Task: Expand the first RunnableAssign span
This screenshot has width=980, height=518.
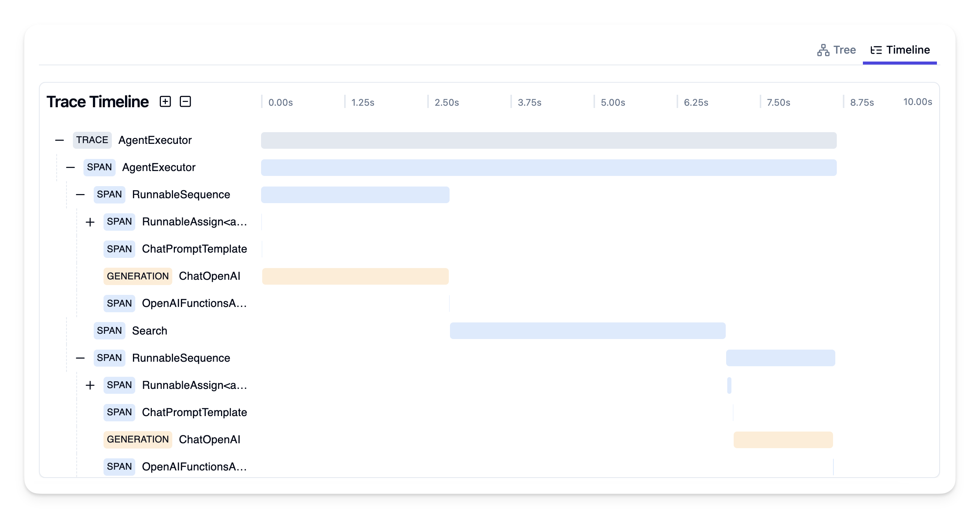Action: click(x=90, y=222)
